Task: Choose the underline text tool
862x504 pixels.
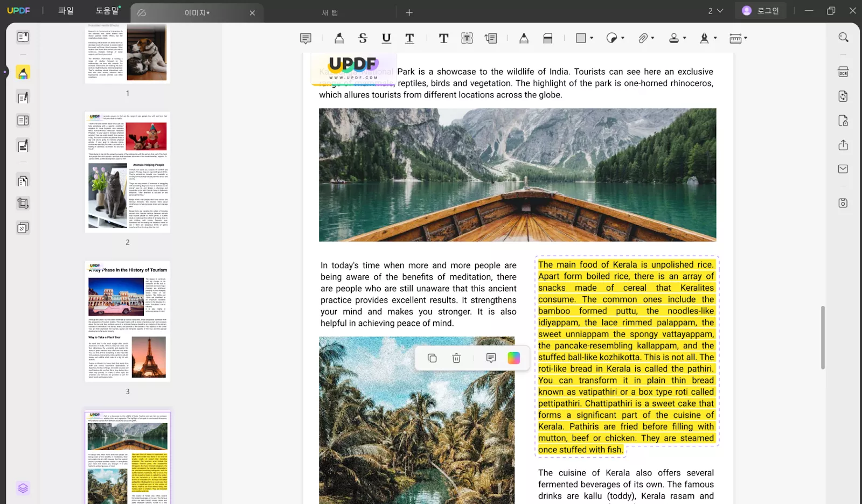Action: [x=386, y=38]
